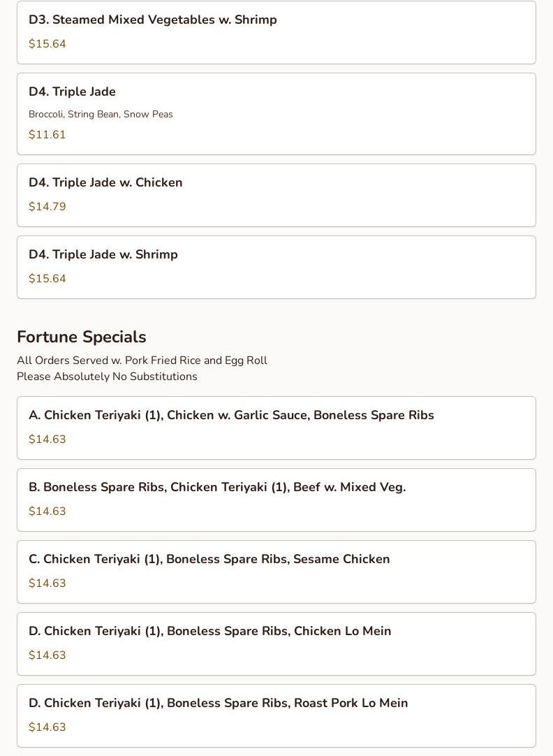This screenshot has height=756, width=553.
Task: Select special A with Chicken w. Garlic Sauce
Action: [x=276, y=428]
